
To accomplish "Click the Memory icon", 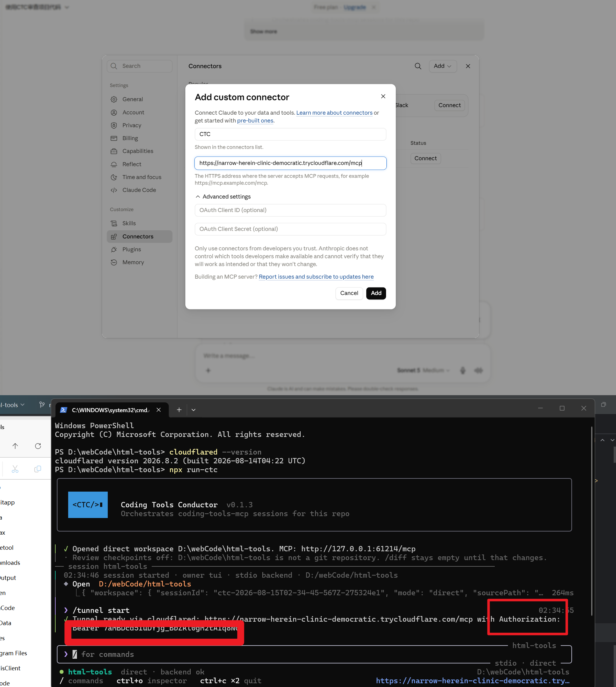I will coord(114,262).
